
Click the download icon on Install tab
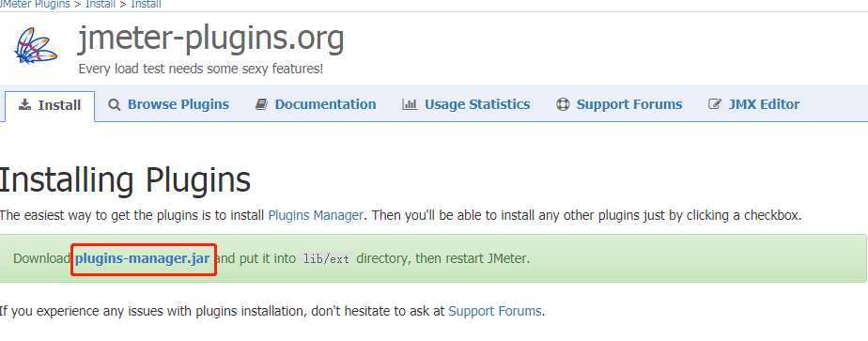pyautogui.click(x=24, y=105)
